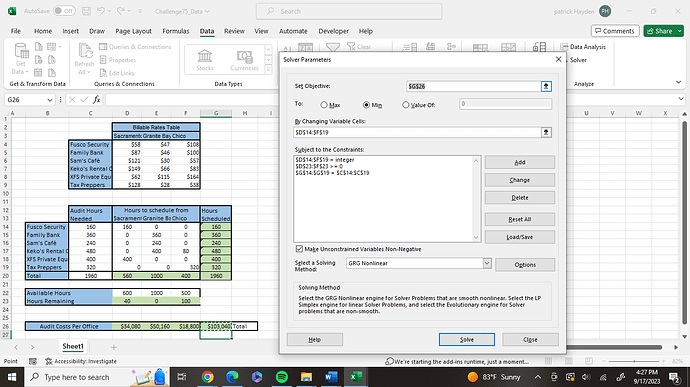The image size is (690, 387).
Task: Open the File menu tab
Action: tap(16, 31)
